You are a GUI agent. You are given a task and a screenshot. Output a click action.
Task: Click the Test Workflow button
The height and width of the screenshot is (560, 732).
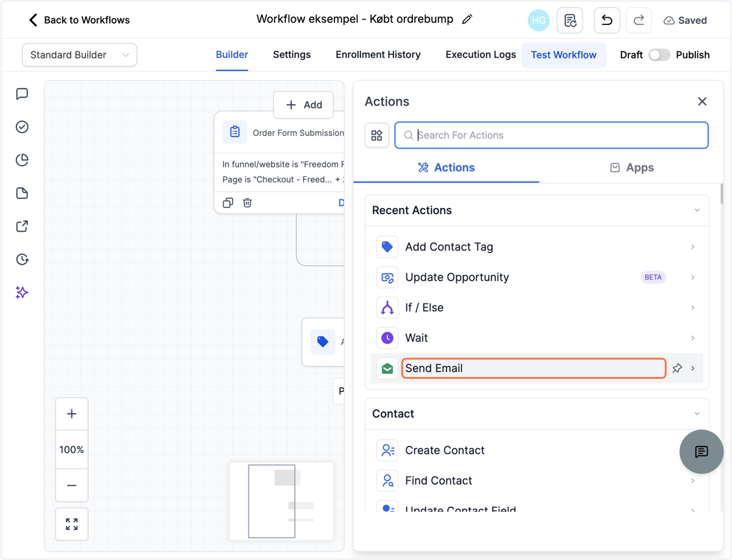click(x=564, y=55)
